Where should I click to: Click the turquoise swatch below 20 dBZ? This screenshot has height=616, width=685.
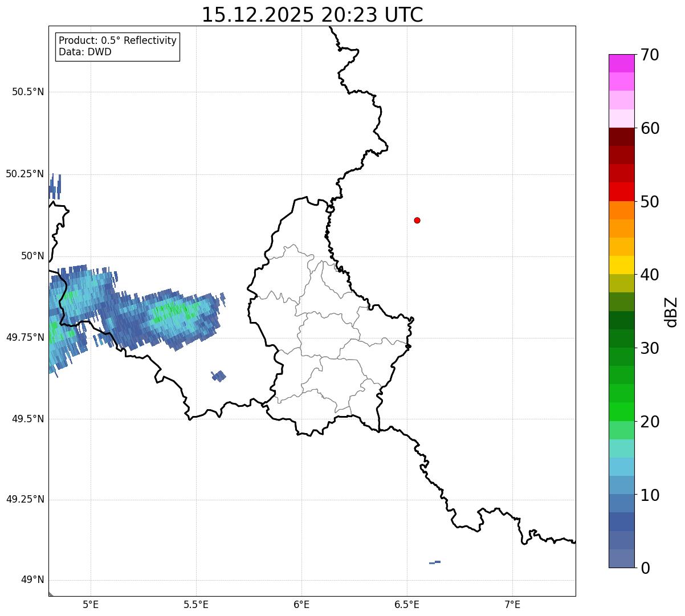click(621, 448)
